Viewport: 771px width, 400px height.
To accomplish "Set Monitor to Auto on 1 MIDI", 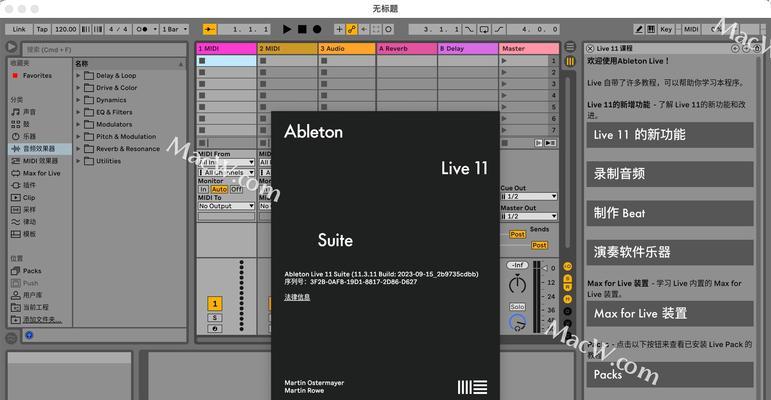I will pos(219,189).
